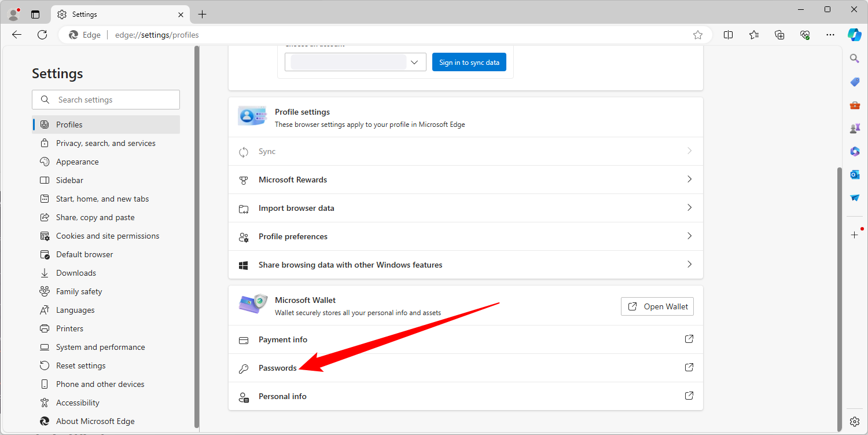Click the Browser essentials heart icon
This screenshot has height=435, width=868.
coord(804,35)
